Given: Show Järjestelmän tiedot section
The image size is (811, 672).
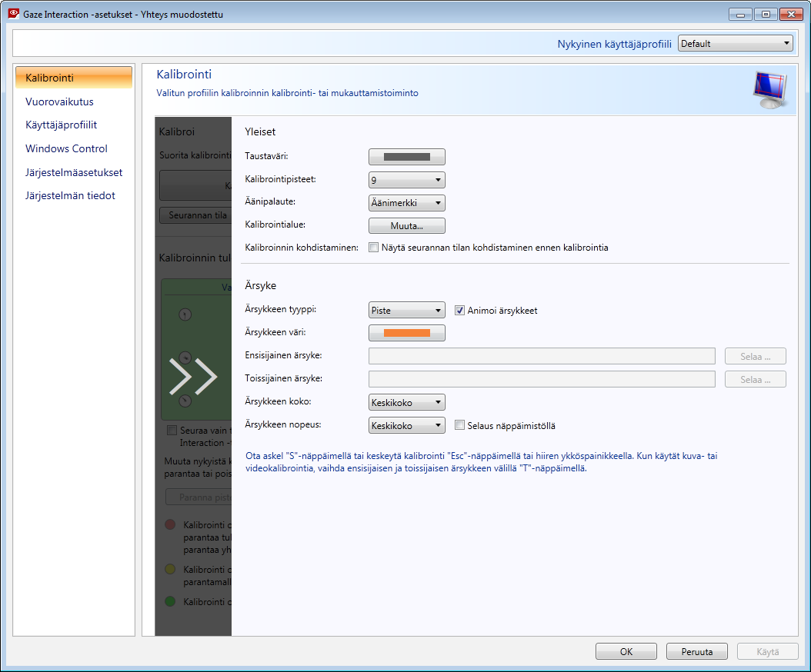Looking at the screenshot, I should click(x=70, y=195).
